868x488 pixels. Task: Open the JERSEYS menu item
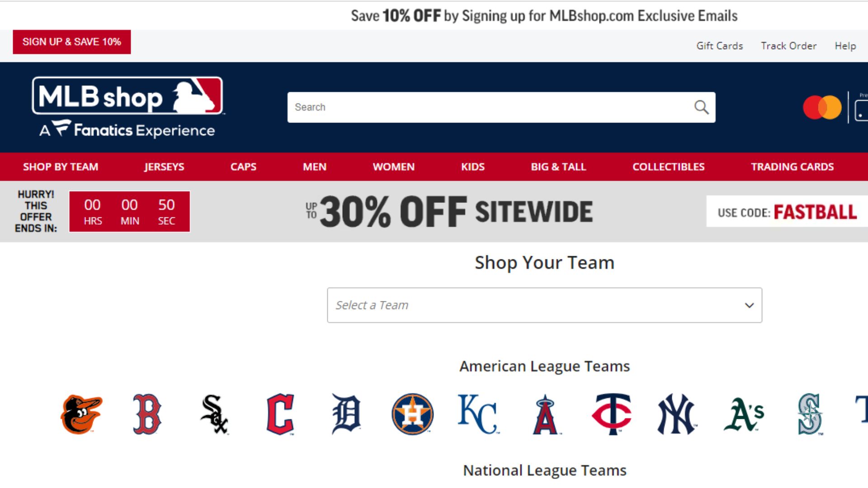click(164, 167)
